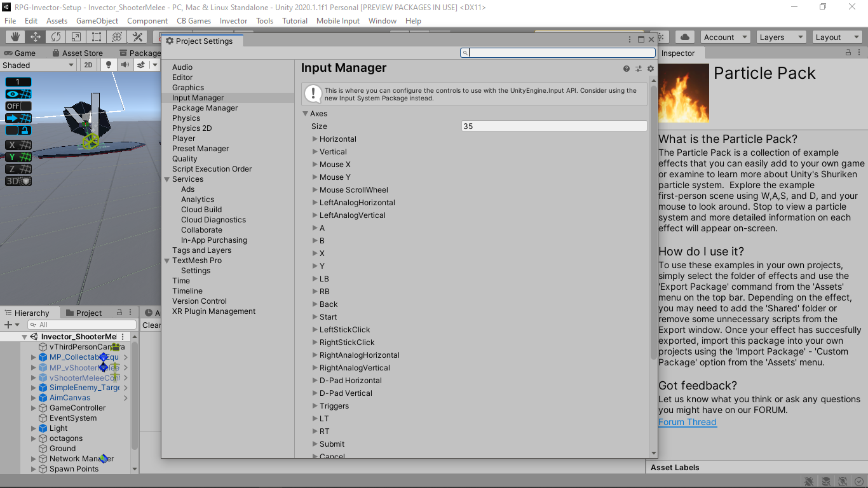
Task: Switch to the Project tab
Action: pyautogui.click(x=84, y=313)
